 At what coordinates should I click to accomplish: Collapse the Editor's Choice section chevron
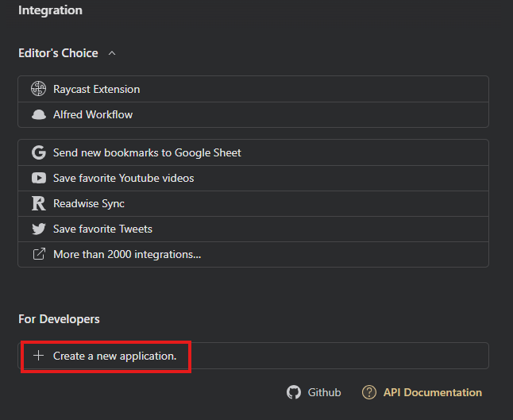112,53
